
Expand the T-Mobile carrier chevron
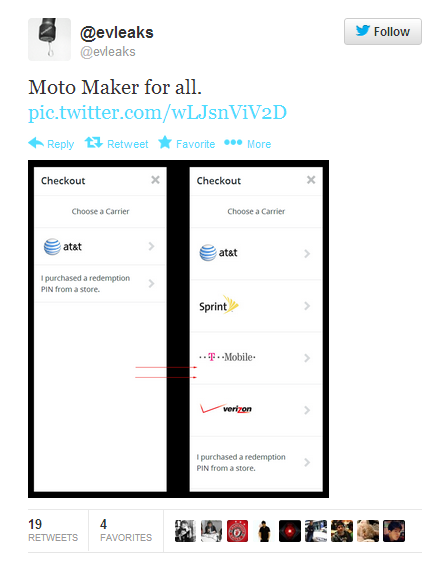[x=307, y=358]
